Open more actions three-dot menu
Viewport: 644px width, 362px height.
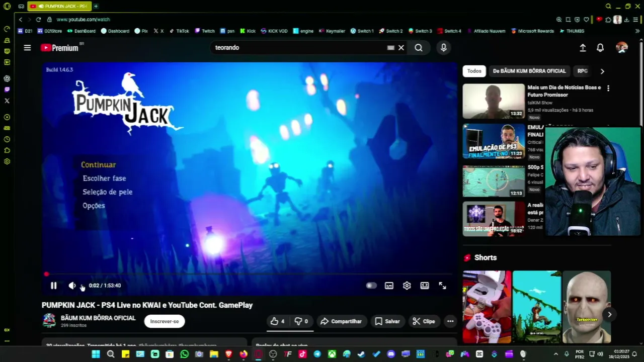tap(450, 321)
